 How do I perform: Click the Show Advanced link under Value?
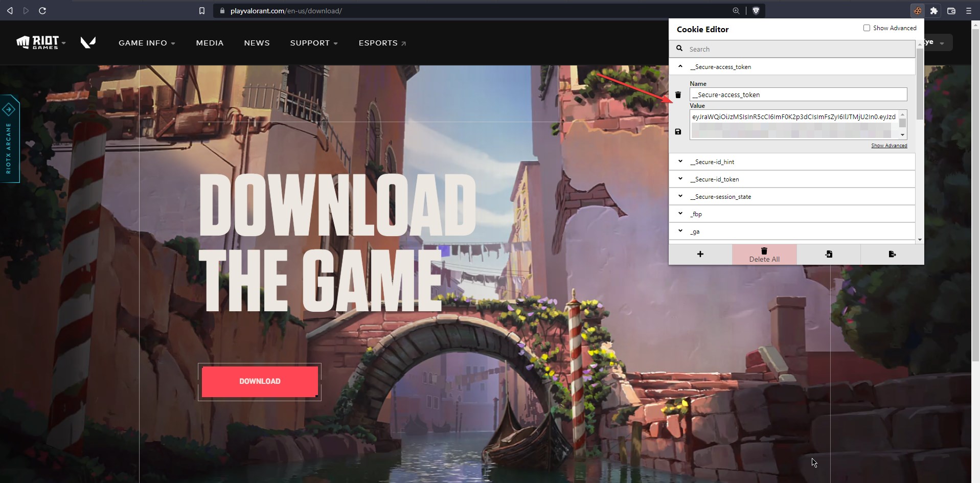point(889,146)
